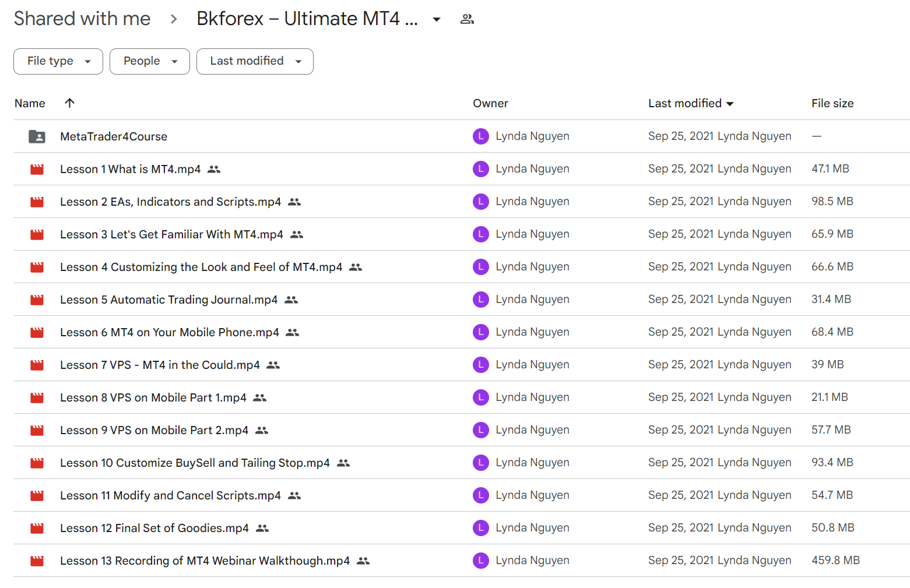The image size is (910, 588).
Task: Click the shared people icon next to the folder title
Action: coord(467,19)
